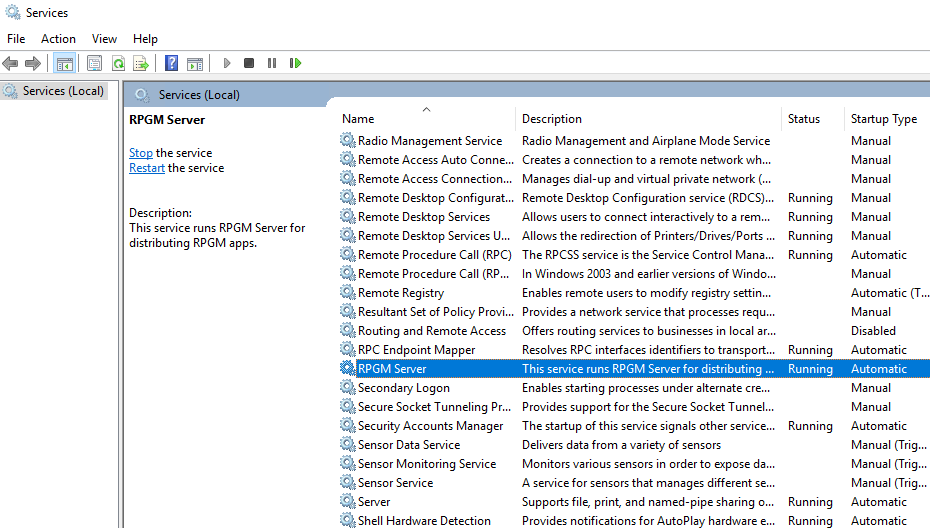Sort list by Startup Type column
The image size is (930, 528).
click(884, 118)
